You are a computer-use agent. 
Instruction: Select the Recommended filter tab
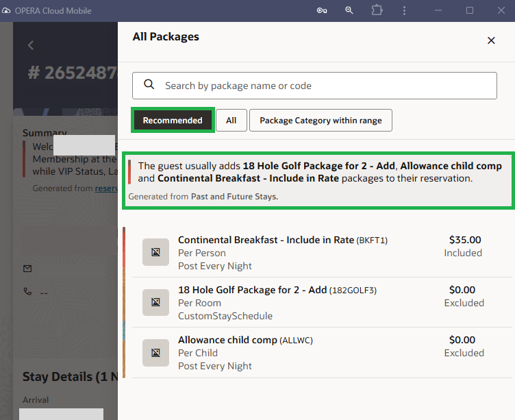[173, 121]
